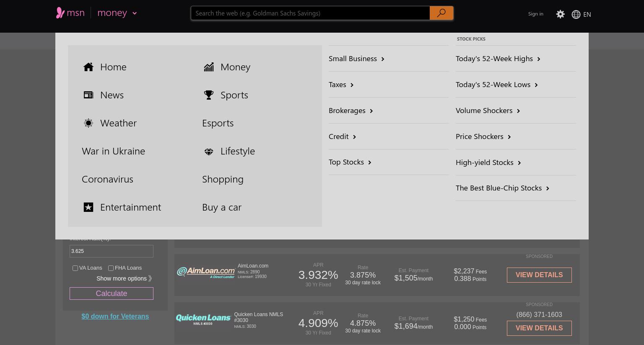Select Shopping menu item
644x345 pixels.
coord(223,179)
